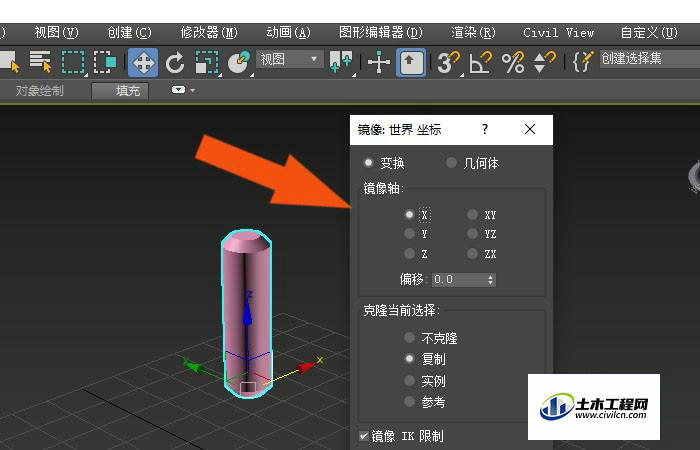Select 变换 radio button
700x450 pixels.
tap(369, 162)
